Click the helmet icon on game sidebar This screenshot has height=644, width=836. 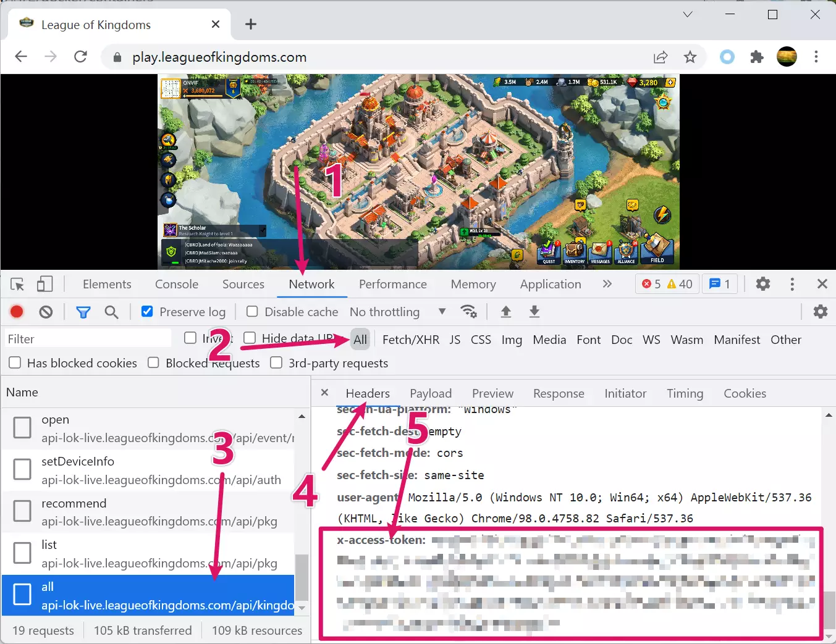168,180
